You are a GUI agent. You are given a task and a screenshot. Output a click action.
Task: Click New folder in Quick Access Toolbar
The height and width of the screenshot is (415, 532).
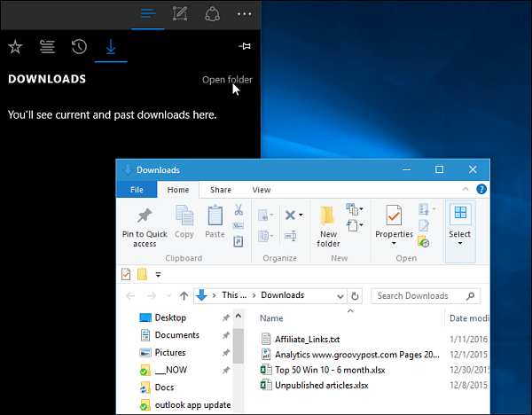click(x=142, y=274)
